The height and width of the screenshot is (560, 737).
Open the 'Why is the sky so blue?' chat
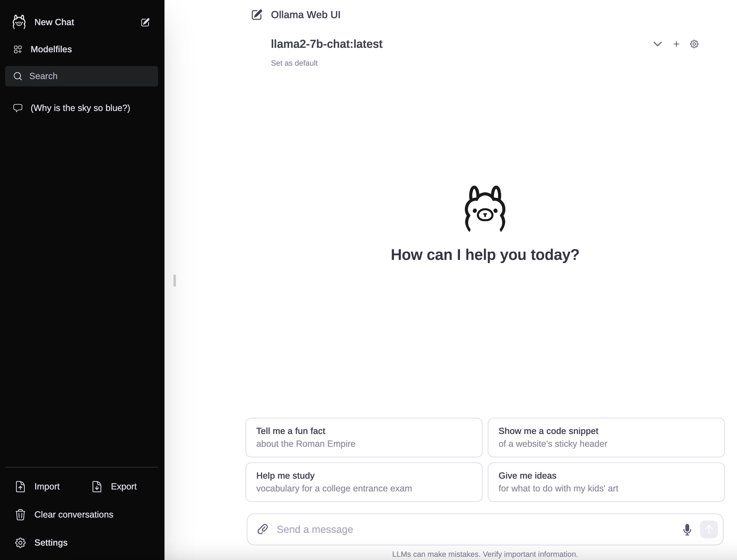coord(80,108)
